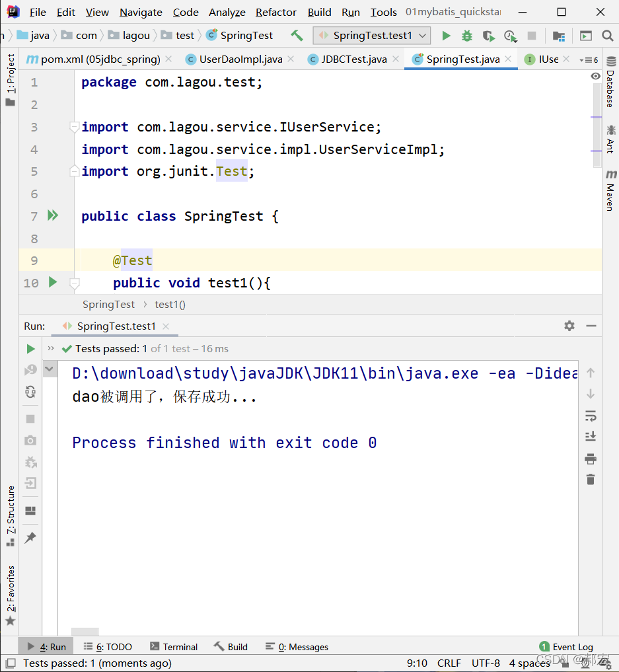The height and width of the screenshot is (672, 619).
Task: Start debugging with the bug icon
Action: [467, 36]
